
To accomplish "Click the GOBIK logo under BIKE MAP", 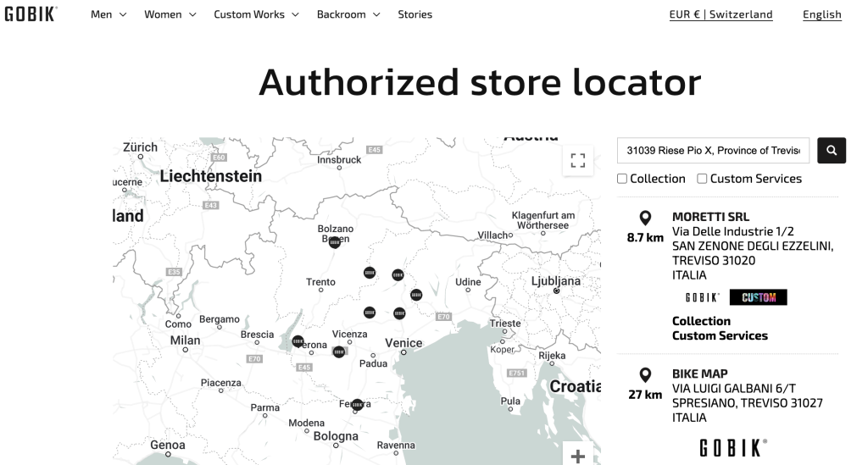I will pos(733,448).
